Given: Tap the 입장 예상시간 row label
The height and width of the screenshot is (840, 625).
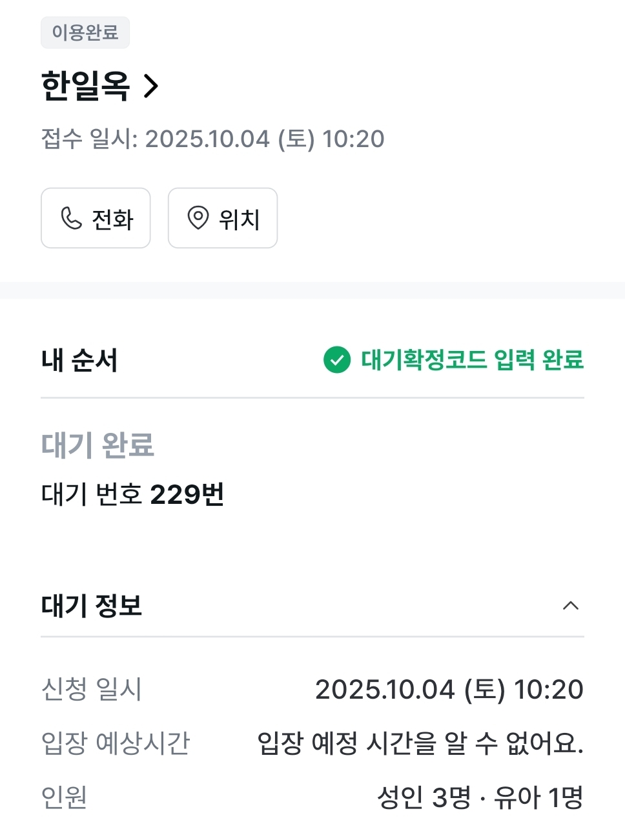Looking at the screenshot, I should point(116,743).
